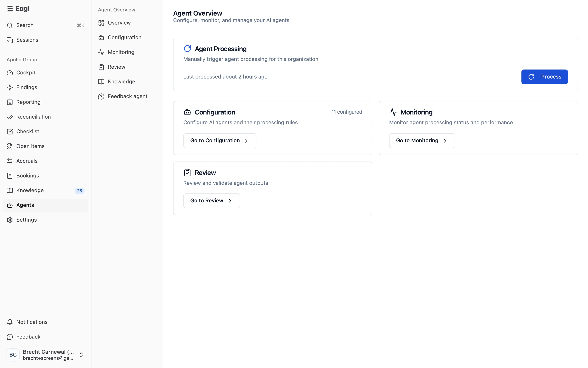Click the Search magnifier icon
This screenshot has height=368, width=588.
(10, 25)
